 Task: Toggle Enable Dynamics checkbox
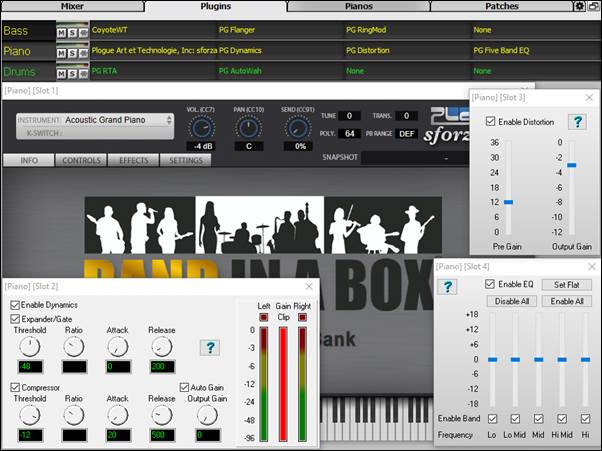pyautogui.click(x=15, y=305)
